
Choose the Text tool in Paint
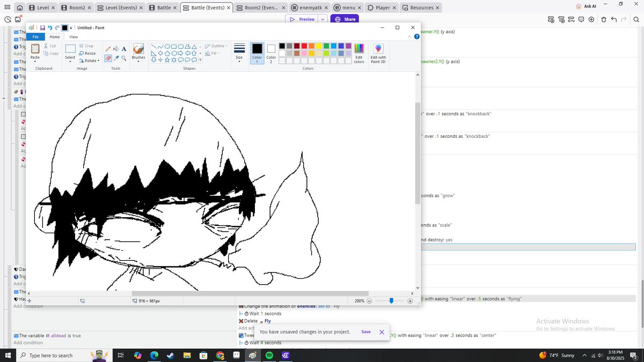(x=124, y=49)
